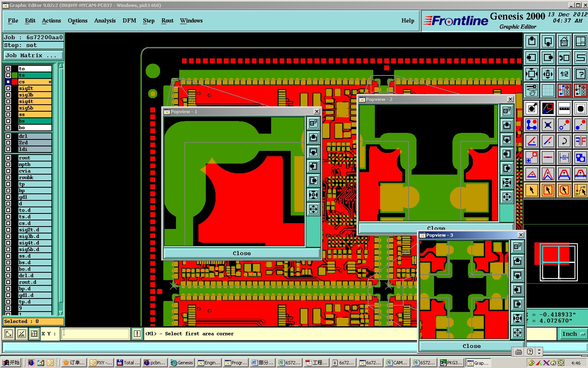The height and width of the screenshot is (368, 588).
Task: Select the area zoom rectangle tool
Action: tap(548, 108)
